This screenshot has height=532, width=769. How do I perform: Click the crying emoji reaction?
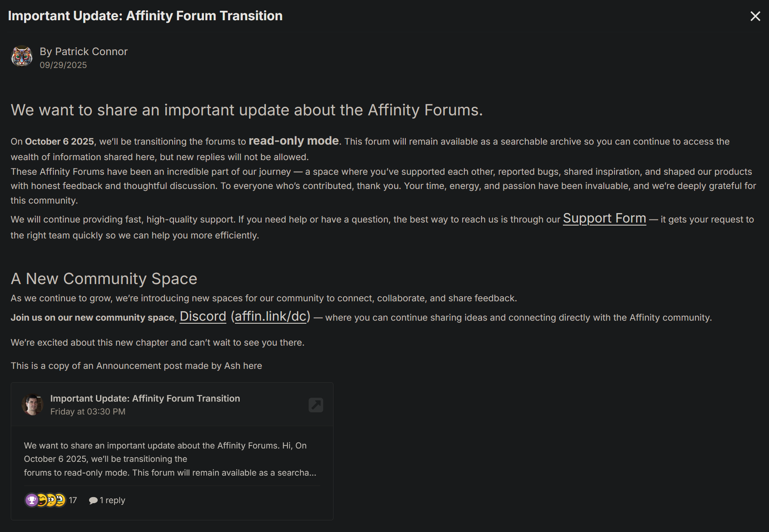[60, 500]
